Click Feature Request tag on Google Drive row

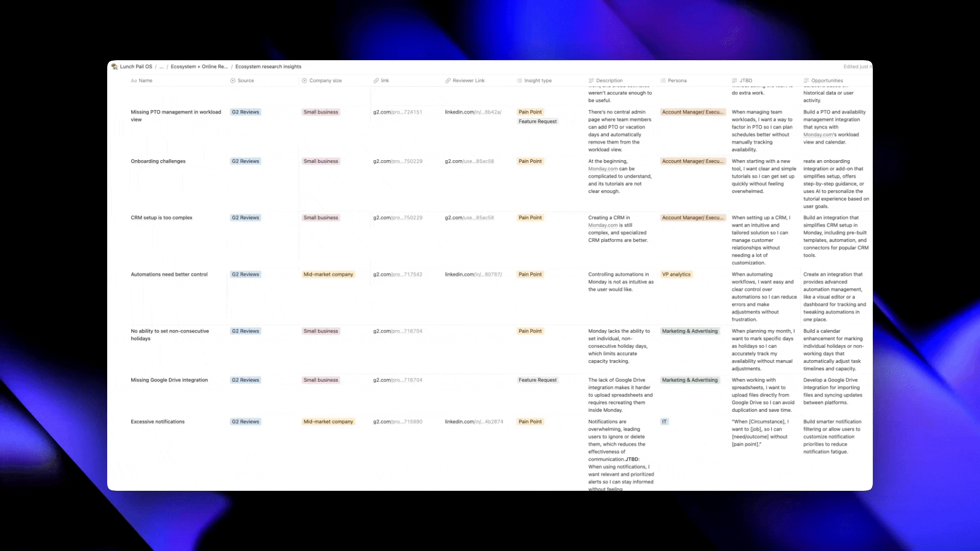537,380
